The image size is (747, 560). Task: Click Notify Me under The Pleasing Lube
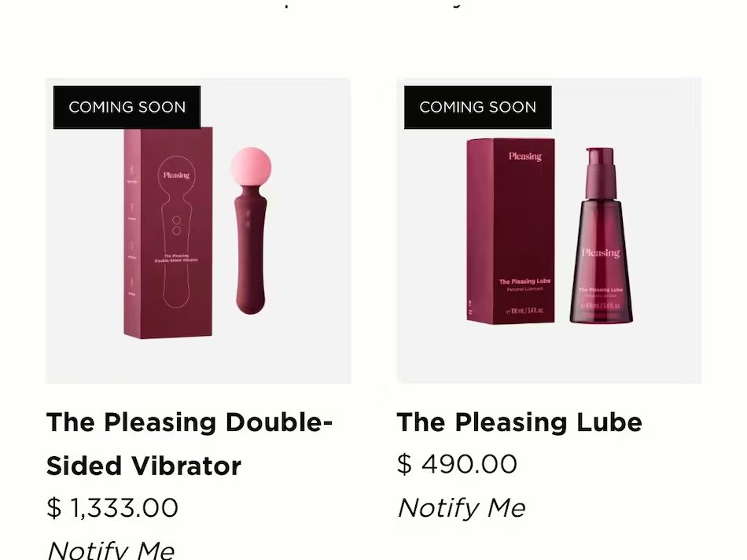point(461,507)
